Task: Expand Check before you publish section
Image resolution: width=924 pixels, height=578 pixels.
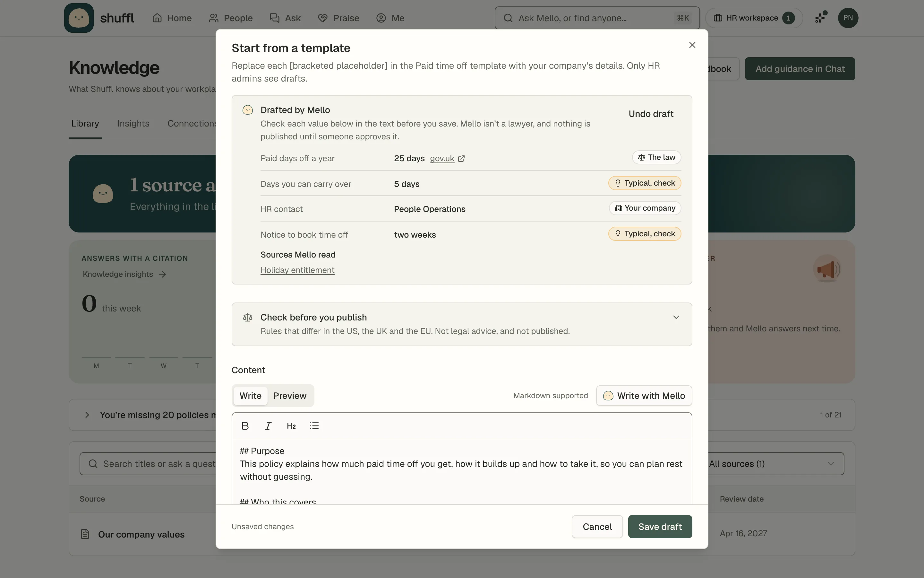Action: point(676,317)
